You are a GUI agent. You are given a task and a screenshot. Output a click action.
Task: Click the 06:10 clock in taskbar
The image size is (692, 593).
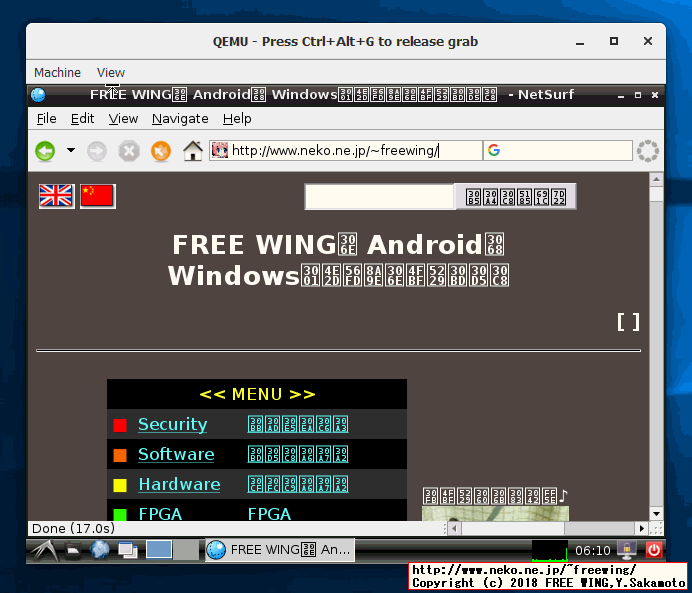(x=592, y=550)
